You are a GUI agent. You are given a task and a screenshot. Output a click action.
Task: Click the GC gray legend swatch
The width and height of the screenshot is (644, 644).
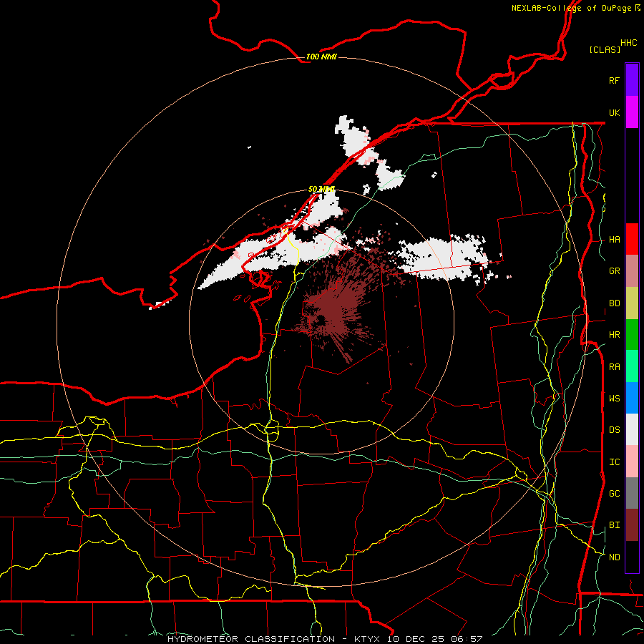632,493
